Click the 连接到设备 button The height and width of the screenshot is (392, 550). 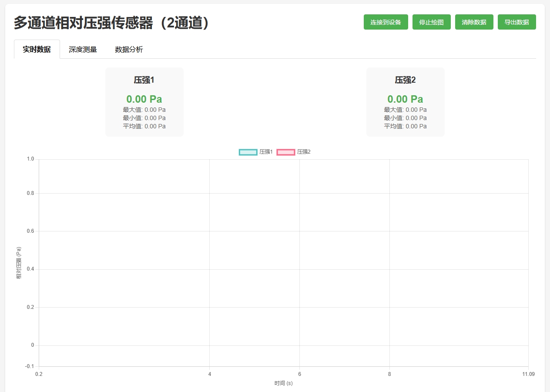386,22
